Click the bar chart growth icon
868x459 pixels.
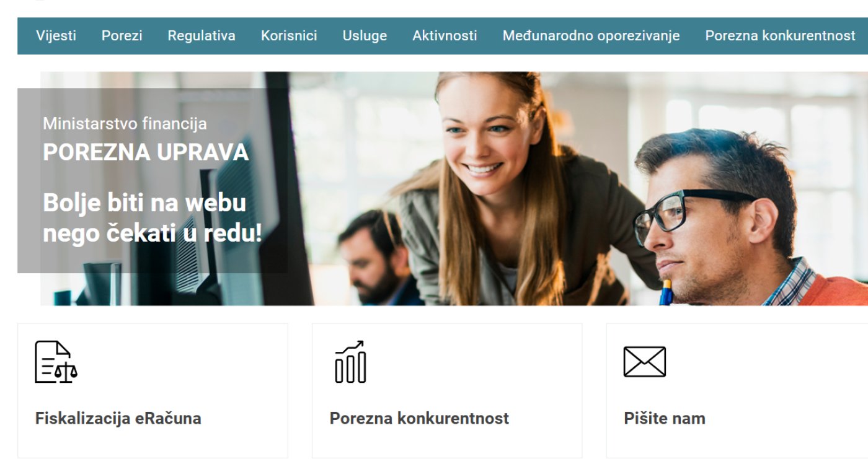[350, 362]
